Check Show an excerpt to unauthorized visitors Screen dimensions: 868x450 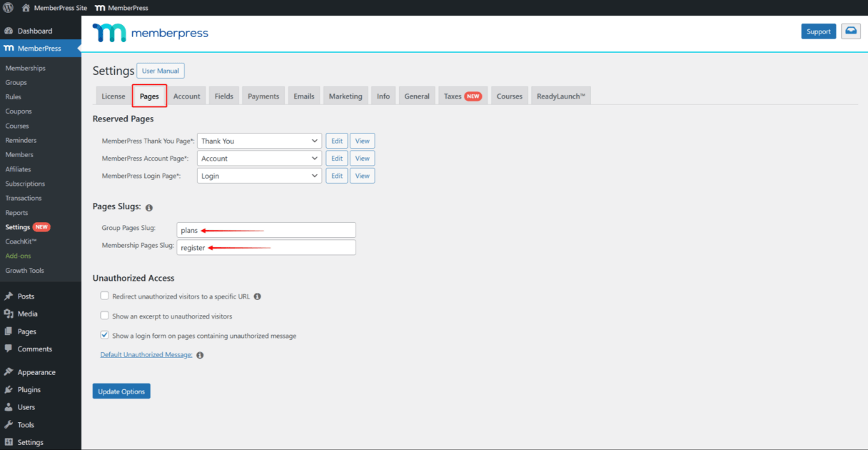click(105, 316)
